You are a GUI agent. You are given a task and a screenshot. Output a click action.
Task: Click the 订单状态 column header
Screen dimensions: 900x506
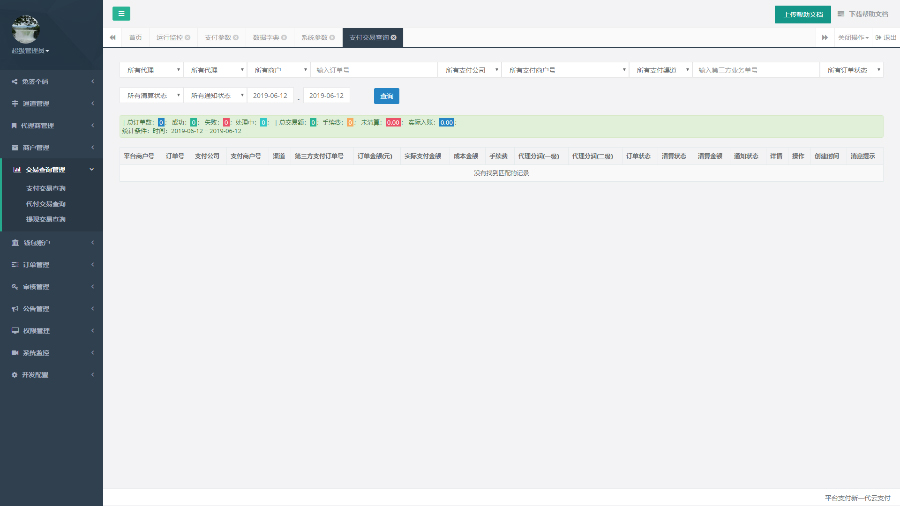click(x=638, y=156)
